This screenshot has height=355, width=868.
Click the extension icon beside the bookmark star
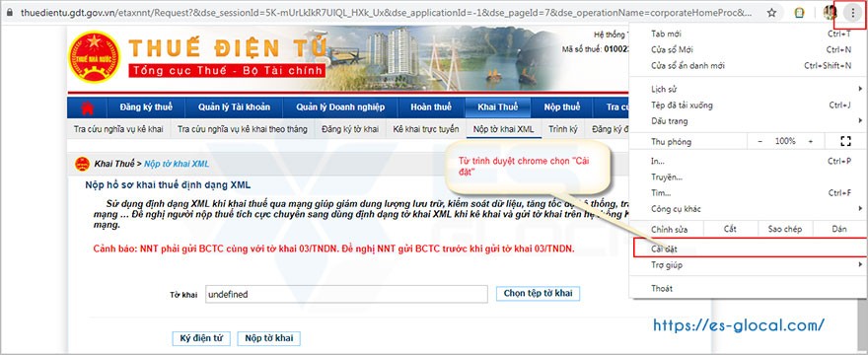[799, 13]
